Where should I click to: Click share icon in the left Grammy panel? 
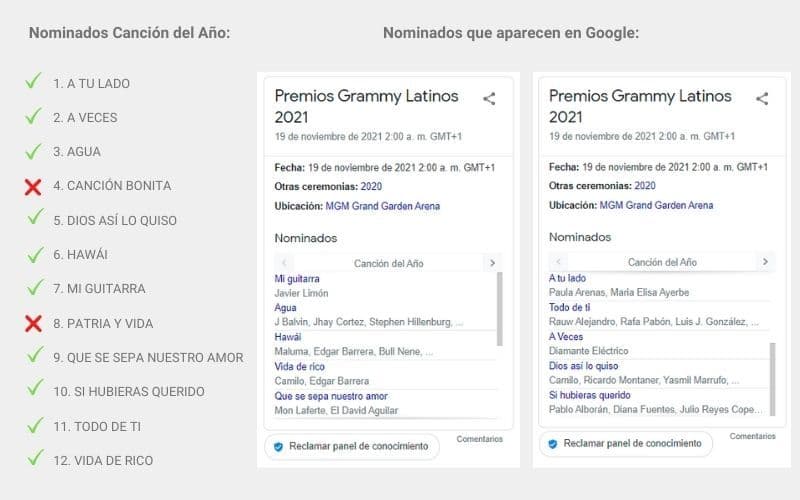point(489,99)
